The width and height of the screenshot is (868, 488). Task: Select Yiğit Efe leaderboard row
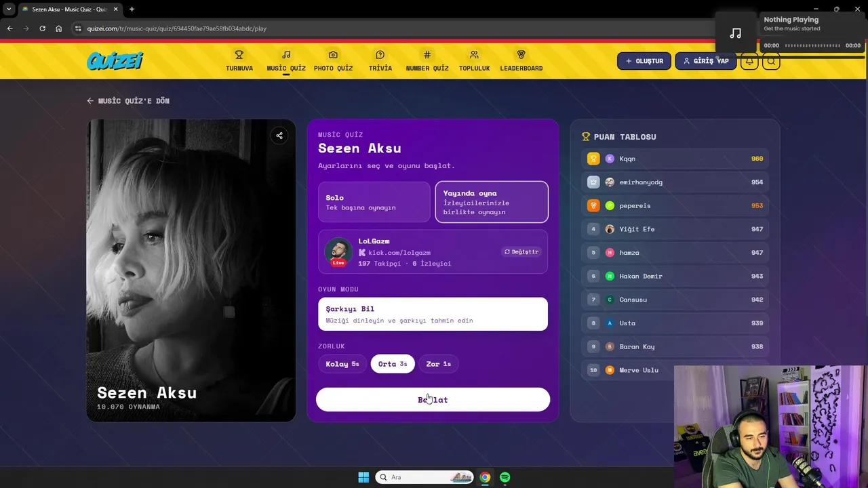(x=675, y=229)
